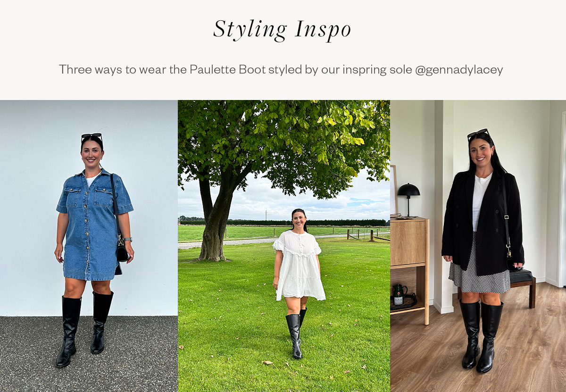Screen dimensions: 566x392
Task: Open the black blazer outfit photo
Action: pyautogui.click(x=478, y=246)
